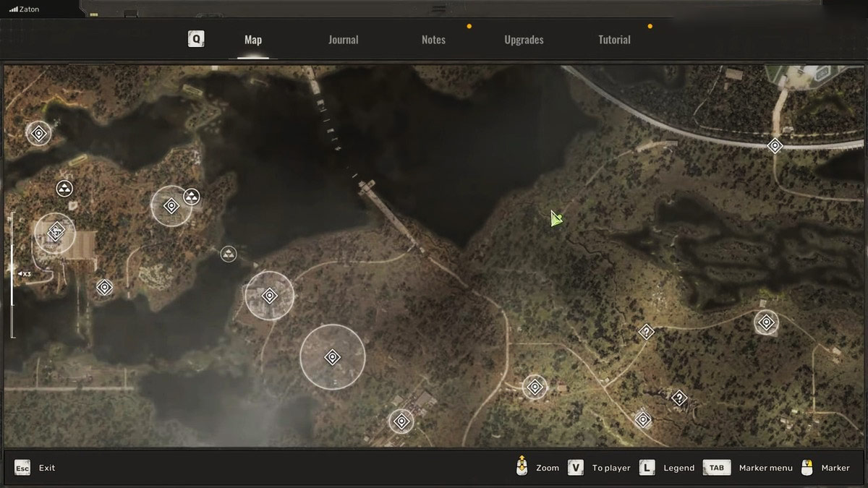
Task: Click the triple-triangle marker beside the circled marker
Action: click(x=191, y=197)
